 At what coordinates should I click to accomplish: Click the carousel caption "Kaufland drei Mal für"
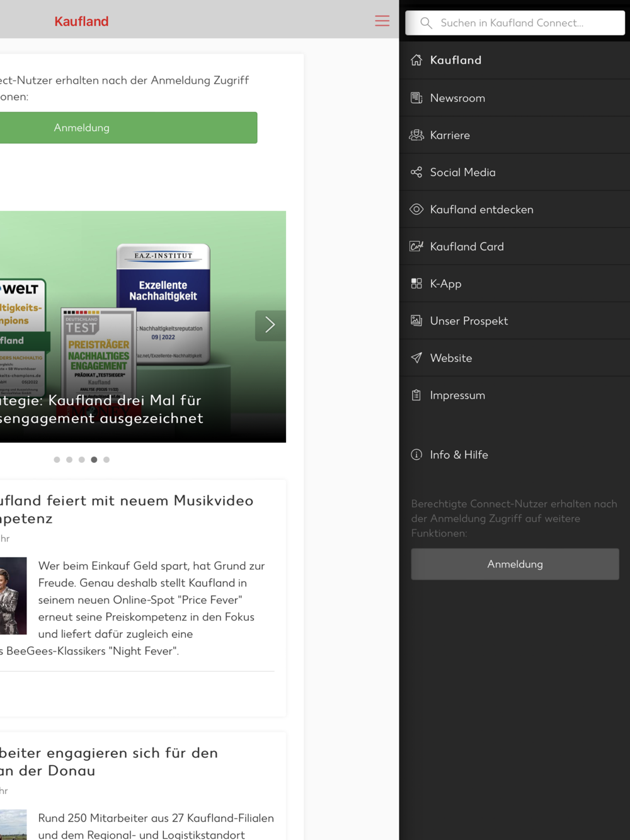pos(125,400)
